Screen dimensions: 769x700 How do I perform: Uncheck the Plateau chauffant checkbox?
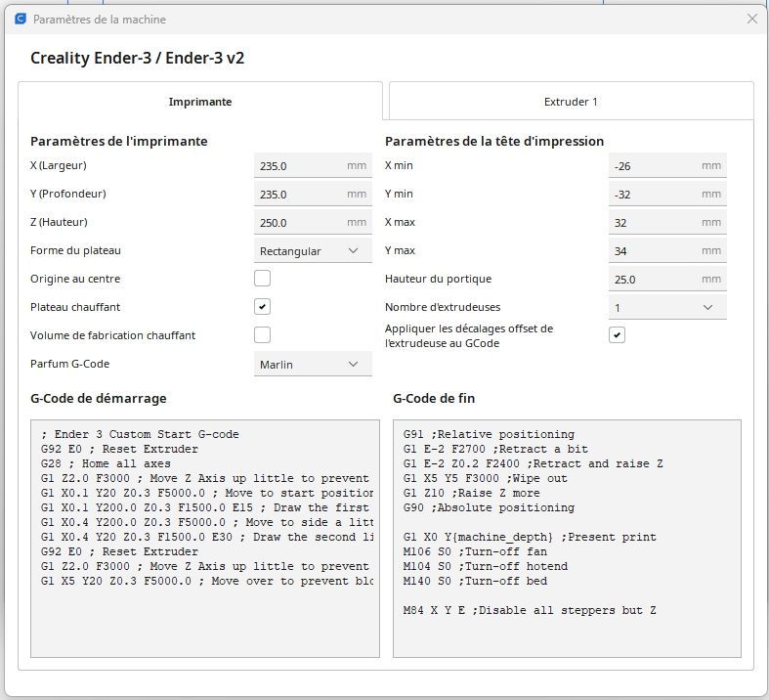pyautogui.click(x=263, y=307)
